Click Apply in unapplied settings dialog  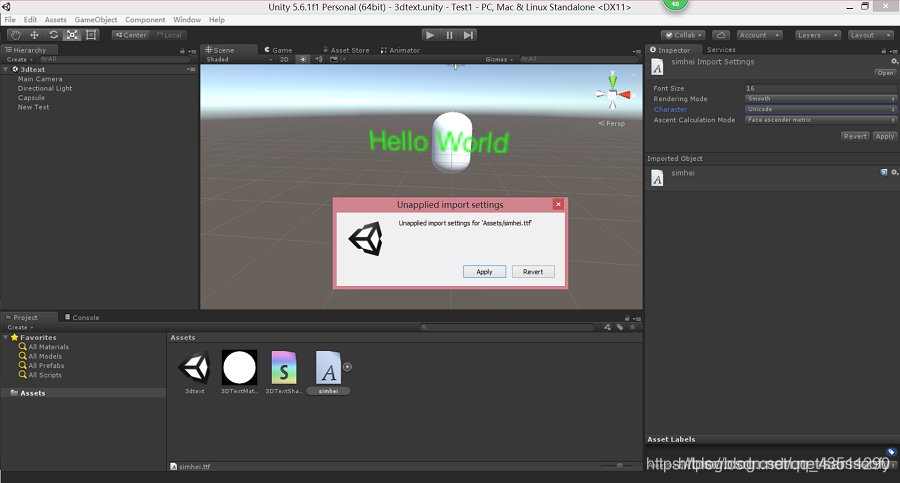pyautogui.click(x=484, y=272)
